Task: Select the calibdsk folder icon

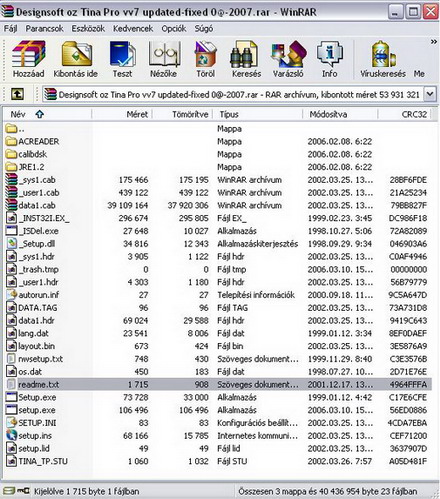Action: [x=11, y=154]
